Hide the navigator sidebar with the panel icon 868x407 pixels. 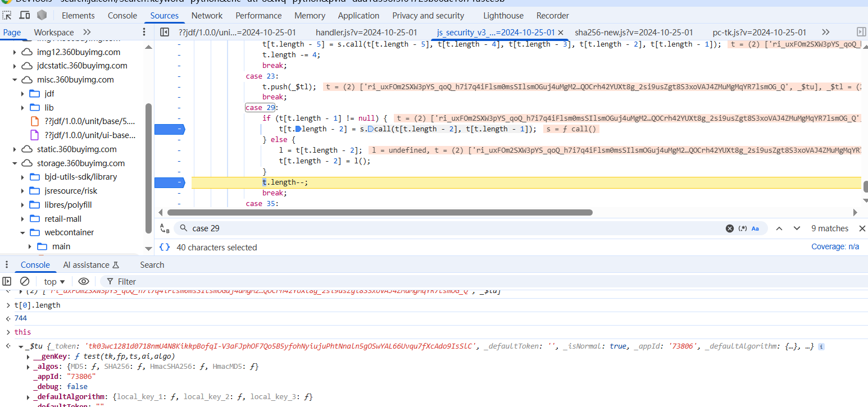[x=165, y=32]
